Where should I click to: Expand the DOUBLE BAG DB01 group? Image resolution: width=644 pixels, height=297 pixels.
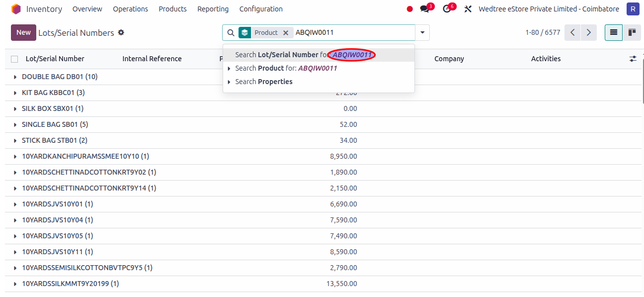(x=15, y=77)
